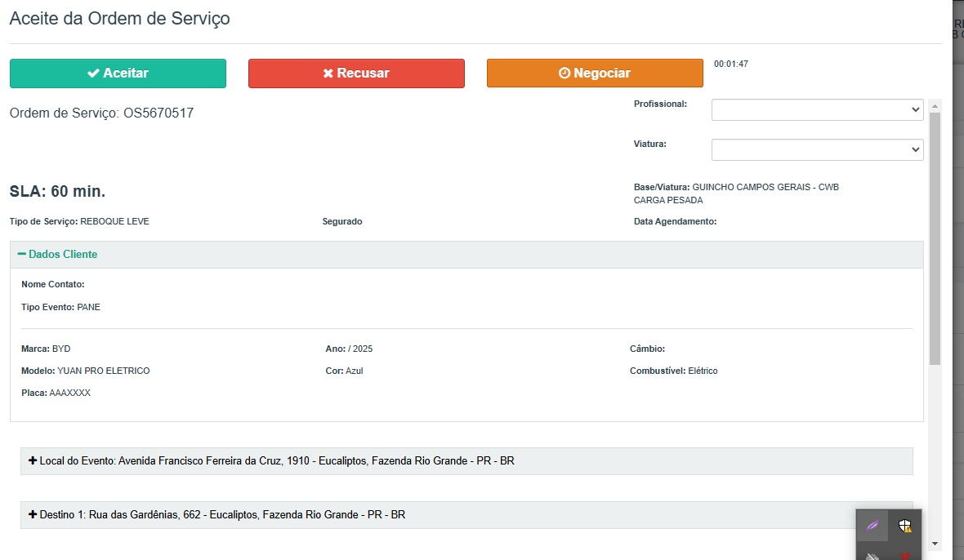
Task: Click the purple feather tray icon
Action: (x=873, y=526)
